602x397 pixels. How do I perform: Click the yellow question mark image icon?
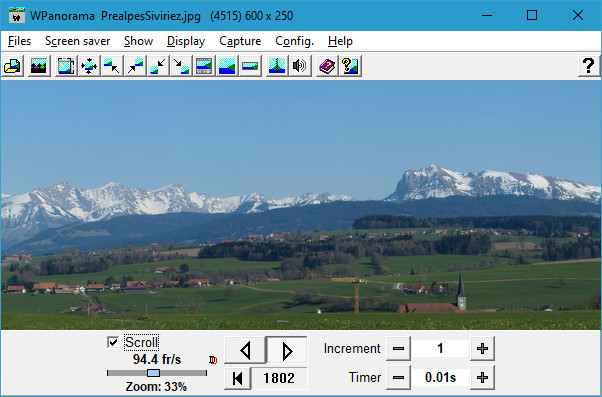[x=350, y=66]
